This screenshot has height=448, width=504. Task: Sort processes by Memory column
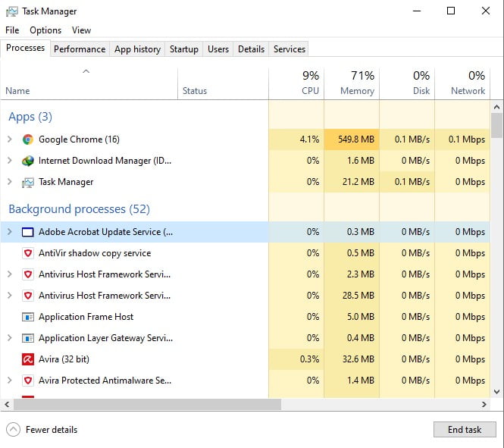(352, 83)
